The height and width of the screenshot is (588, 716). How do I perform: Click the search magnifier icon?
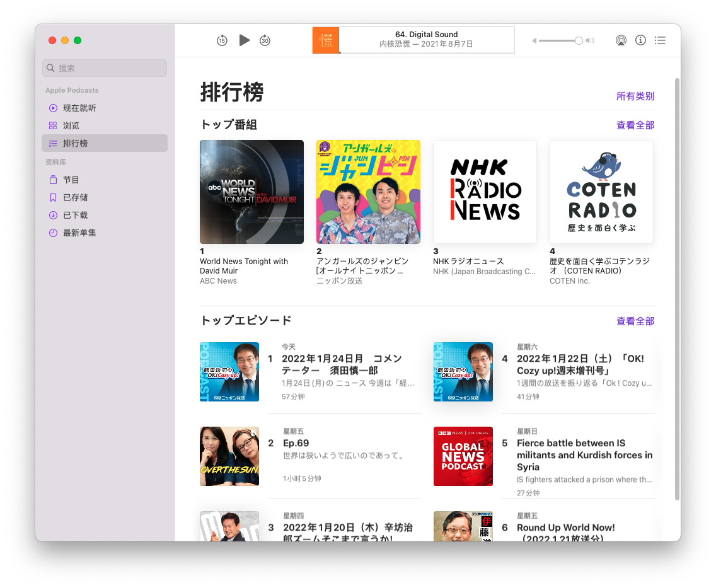tap(50, 68)
